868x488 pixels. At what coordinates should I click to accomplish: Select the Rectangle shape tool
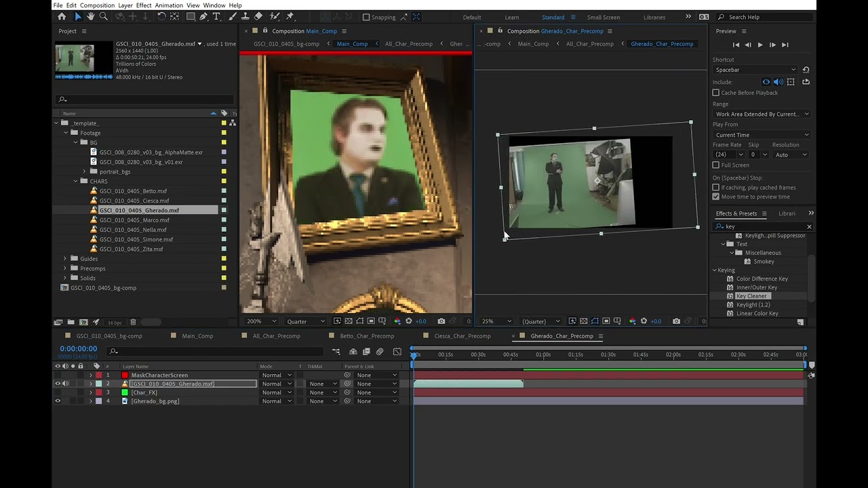pos(191,16)
